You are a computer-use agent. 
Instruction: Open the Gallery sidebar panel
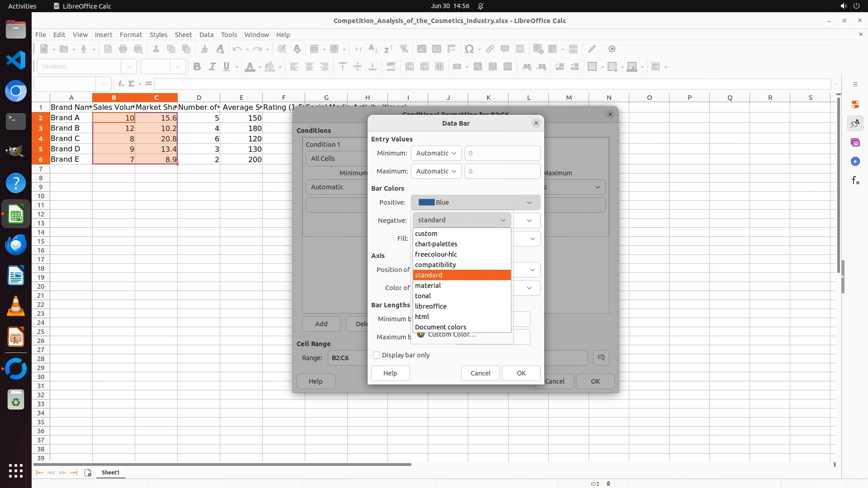[855, 143]
